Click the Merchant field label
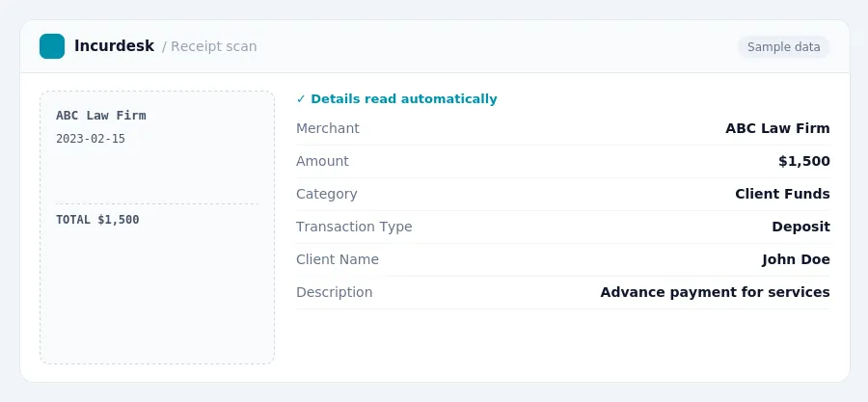Image resolution: width=868 pixels, height=402 pixels. coord(328,128)
